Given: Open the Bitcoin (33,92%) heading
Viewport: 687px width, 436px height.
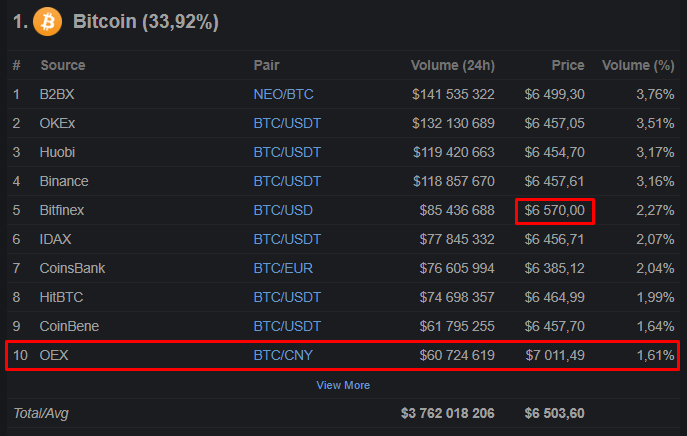Looking at the screenshot, I should coord(146,21).
